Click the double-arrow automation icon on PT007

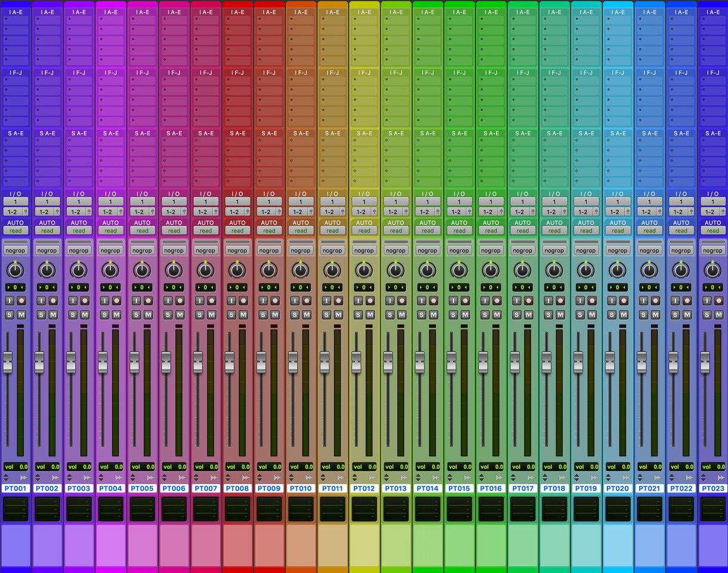click(x=214, y=478)
